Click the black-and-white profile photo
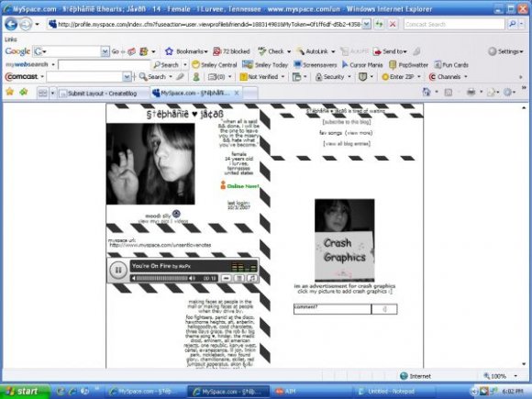This screenshot has height=399, width=532. tap(150, 164)
